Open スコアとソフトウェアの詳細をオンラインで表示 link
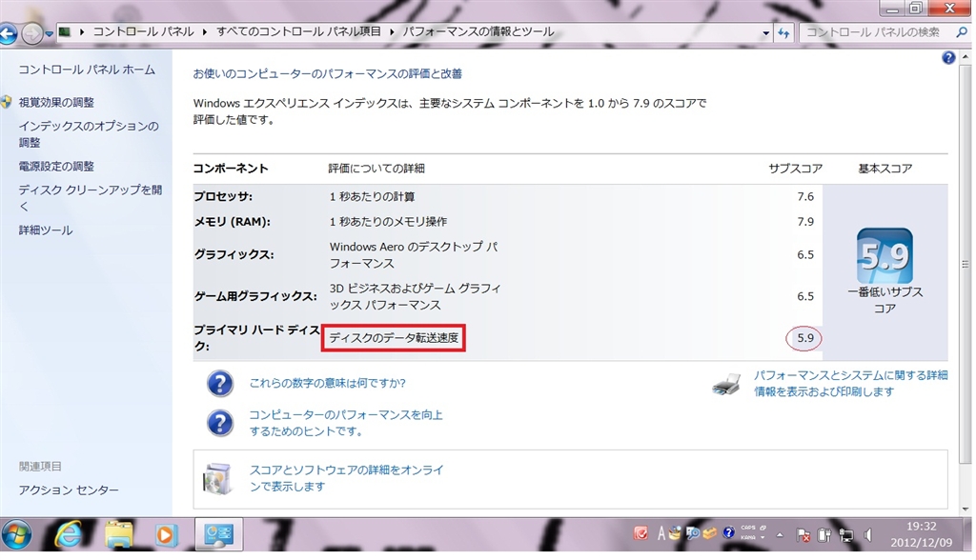The width and height of the screenshot is (976, 560). tap(347, 478)
